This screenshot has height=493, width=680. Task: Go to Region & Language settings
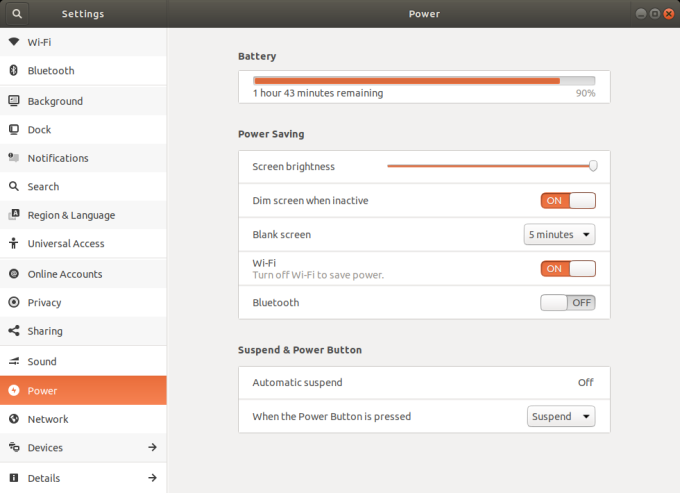[70, 215]
